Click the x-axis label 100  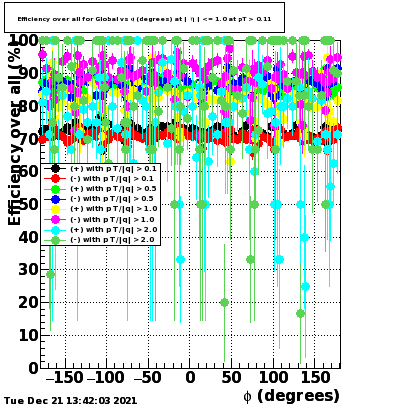click(x=273, y=378)
